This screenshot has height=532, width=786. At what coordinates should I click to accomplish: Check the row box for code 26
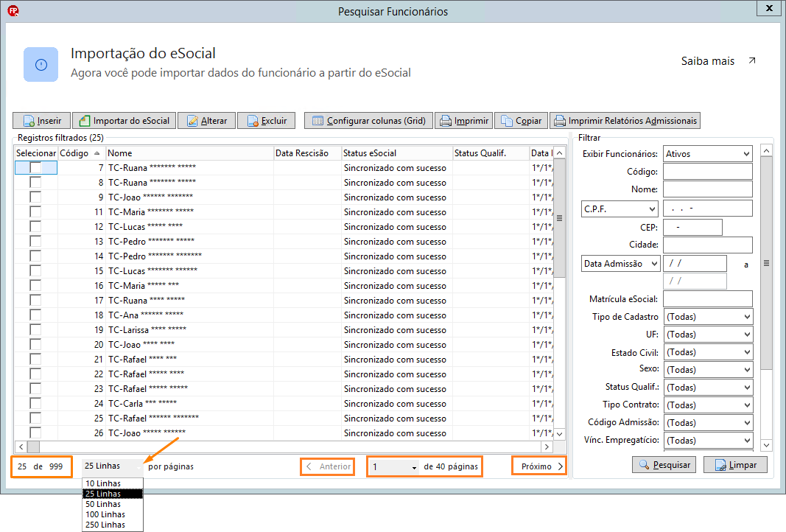[x=35, y=433]
